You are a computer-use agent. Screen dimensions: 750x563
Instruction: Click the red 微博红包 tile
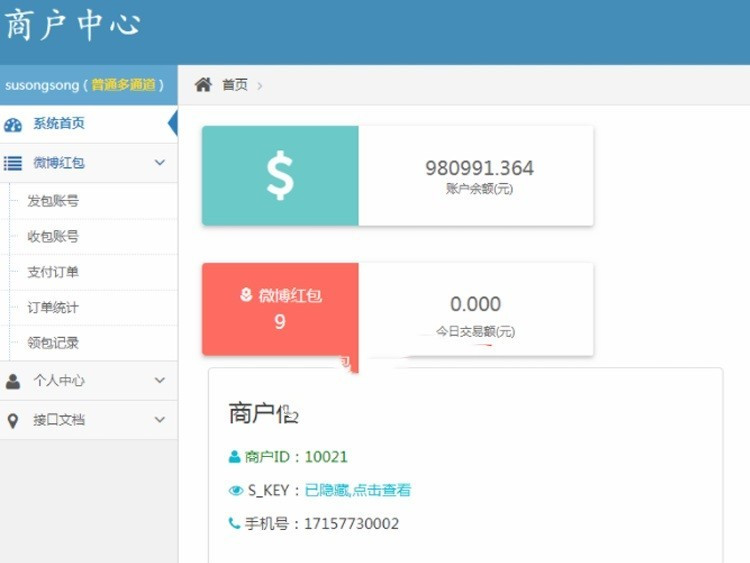click(x=280, y=309)
